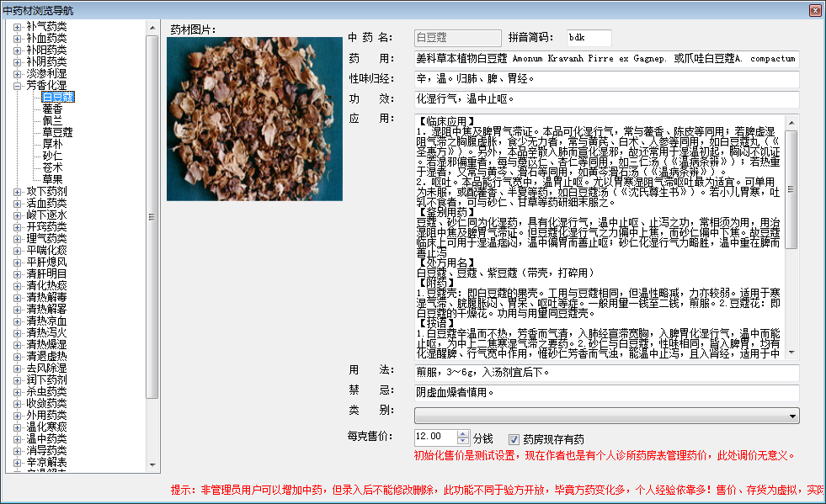Click the 拼音简码 input field
This screenshot has width=826, height=504.
[x=588, y=38]
